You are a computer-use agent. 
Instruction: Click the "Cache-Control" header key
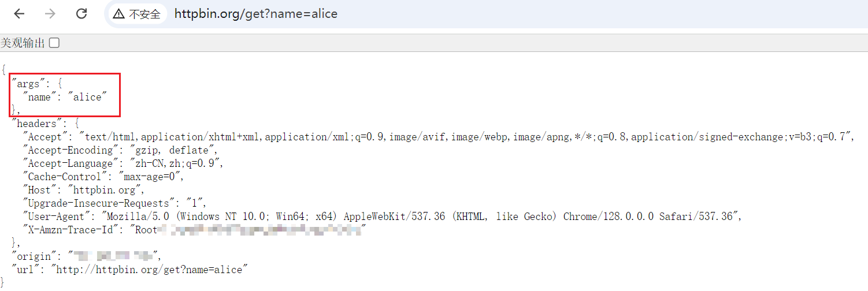coord(64,177)
